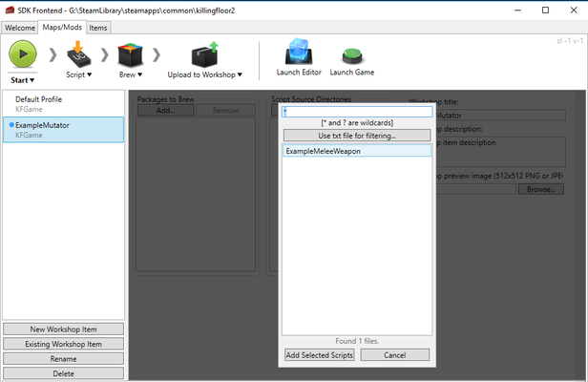Close the SDK Frontend window
The width and height of the screenshot is (588, 382).
coord(574,11)
